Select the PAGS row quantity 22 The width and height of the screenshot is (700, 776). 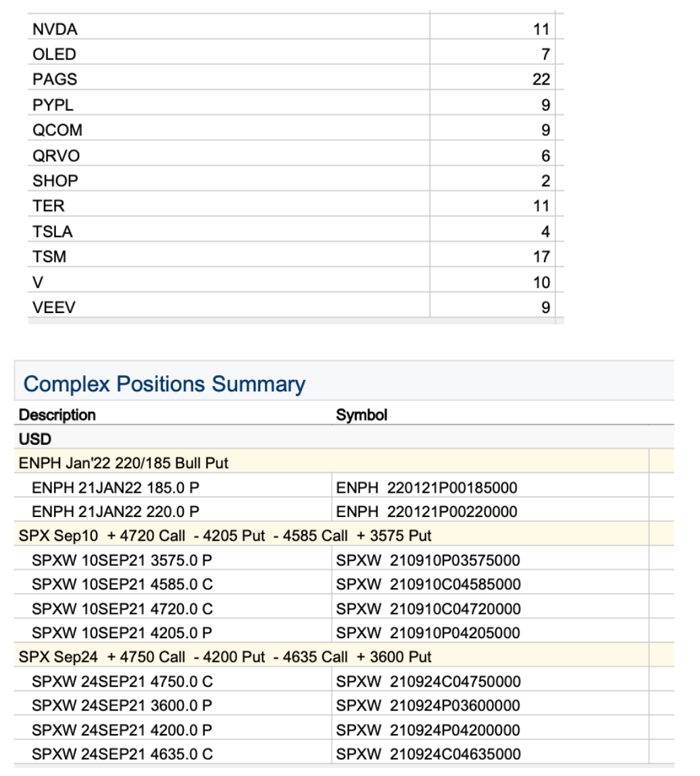coord(541,80)
